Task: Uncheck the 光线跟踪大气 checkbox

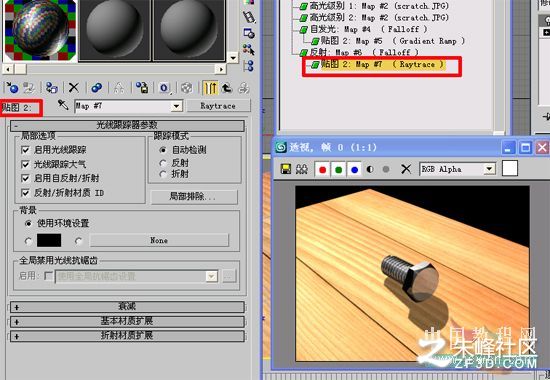Action: 25,164
